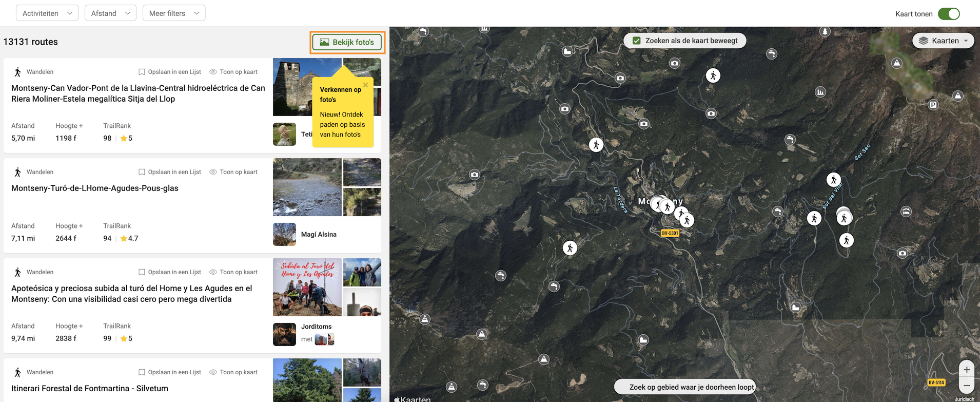Viewport: 980px width, 402px height.
Task: Open the Montseny-Turó-de-LHome-Agudes-Pous-glas route
Action: [x=95, y=188]
